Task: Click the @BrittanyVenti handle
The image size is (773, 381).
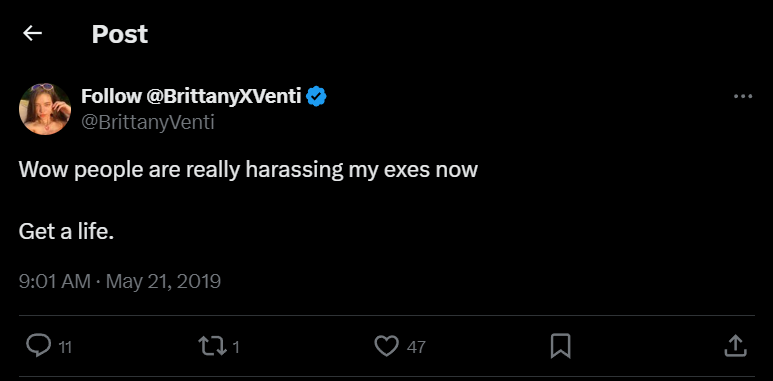Action: [147, 122]
